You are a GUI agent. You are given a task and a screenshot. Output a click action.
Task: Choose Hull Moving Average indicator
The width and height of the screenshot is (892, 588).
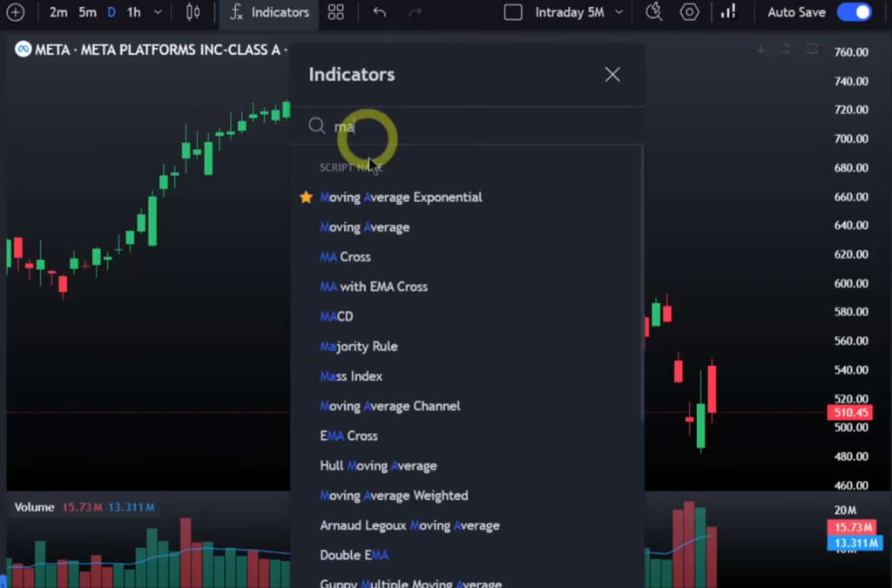click(x=378, y=465)
